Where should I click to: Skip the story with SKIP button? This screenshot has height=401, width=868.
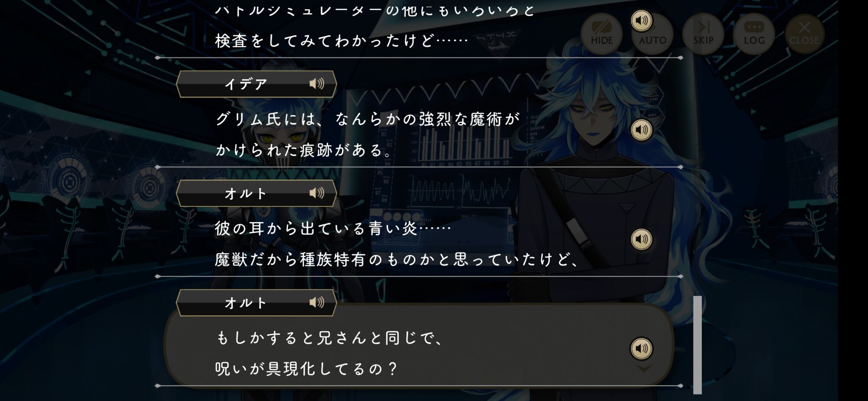coord(703,34)
